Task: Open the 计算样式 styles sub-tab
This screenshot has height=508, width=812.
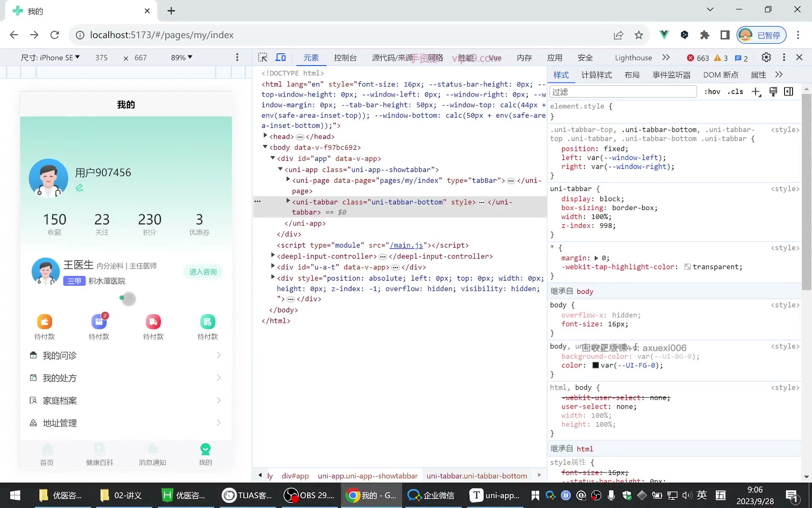Action: [x=596, y=75]
